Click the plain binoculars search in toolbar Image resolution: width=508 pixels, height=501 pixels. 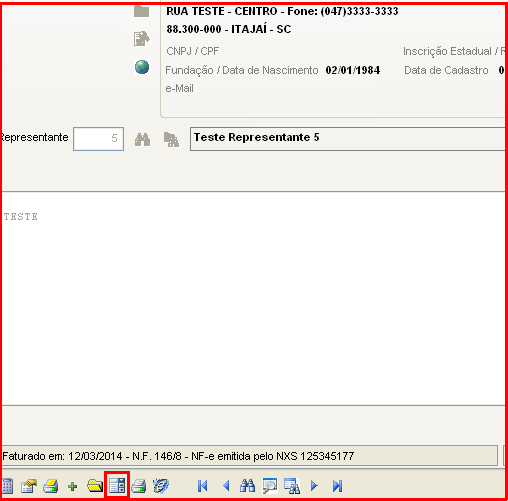pos(247,486)
